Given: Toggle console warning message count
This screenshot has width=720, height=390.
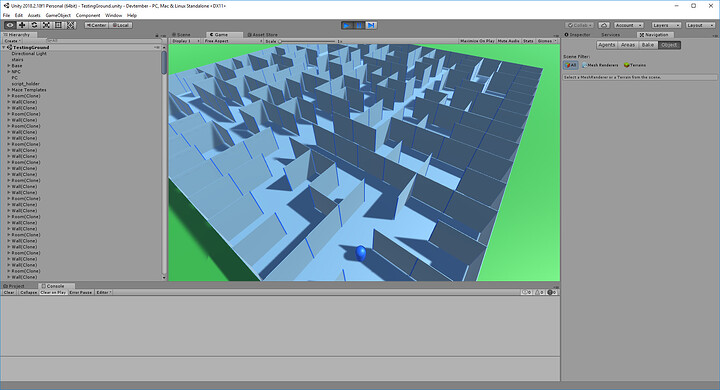Looking at the screenshot, I should click(539, 293).
